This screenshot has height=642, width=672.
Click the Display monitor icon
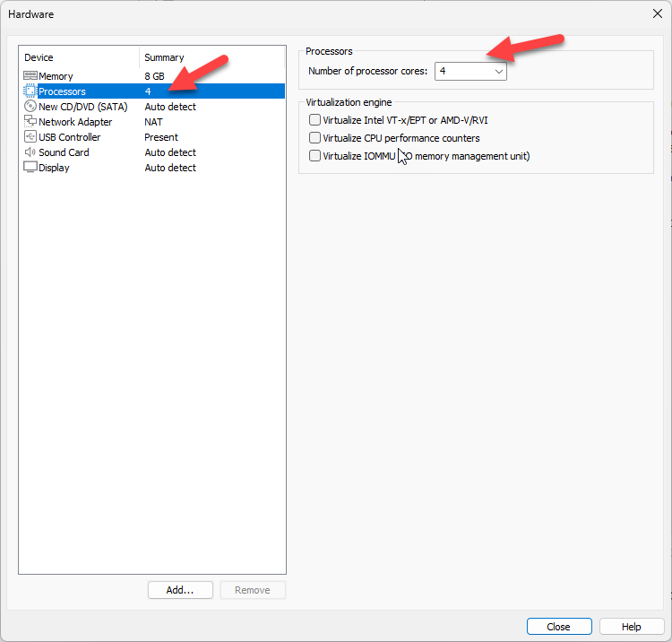[30, 168]
